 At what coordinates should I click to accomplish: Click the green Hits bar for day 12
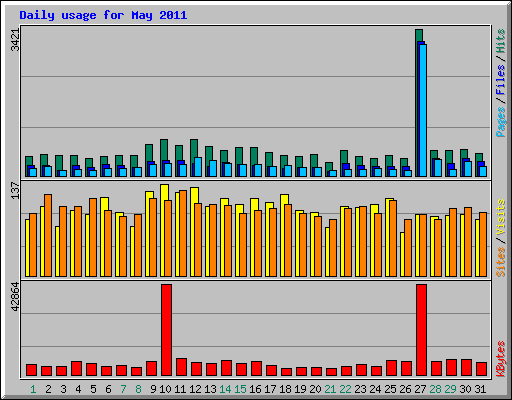pos(194,147)
